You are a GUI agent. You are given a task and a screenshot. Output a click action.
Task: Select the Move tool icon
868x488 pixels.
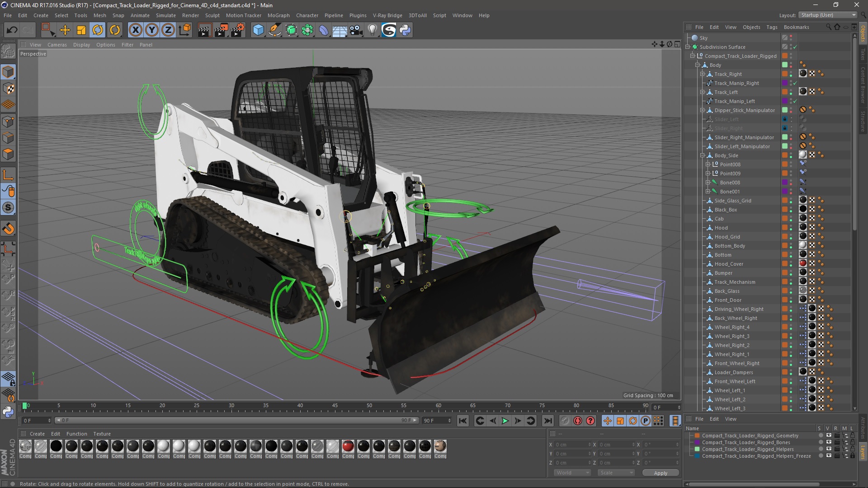point(65,30)
